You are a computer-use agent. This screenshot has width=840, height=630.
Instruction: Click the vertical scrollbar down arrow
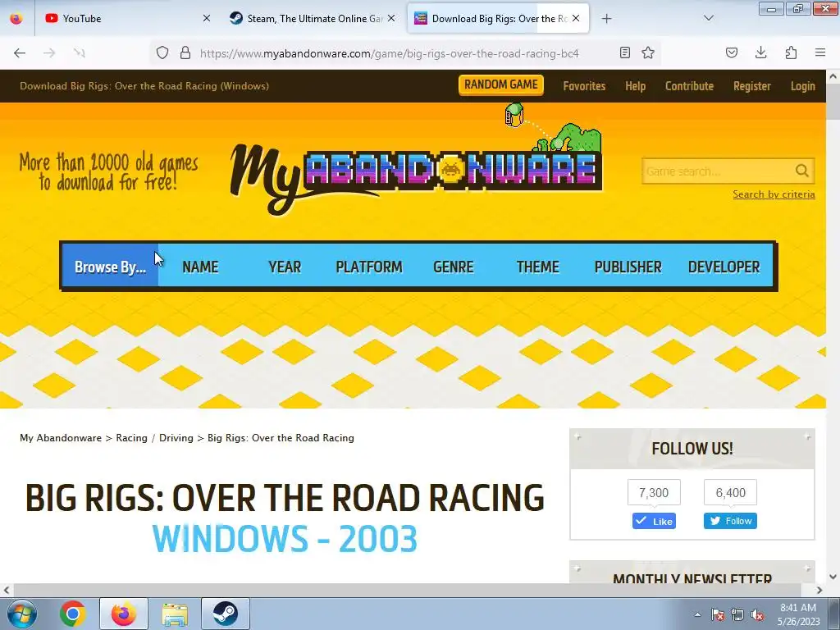coord(833,577)
